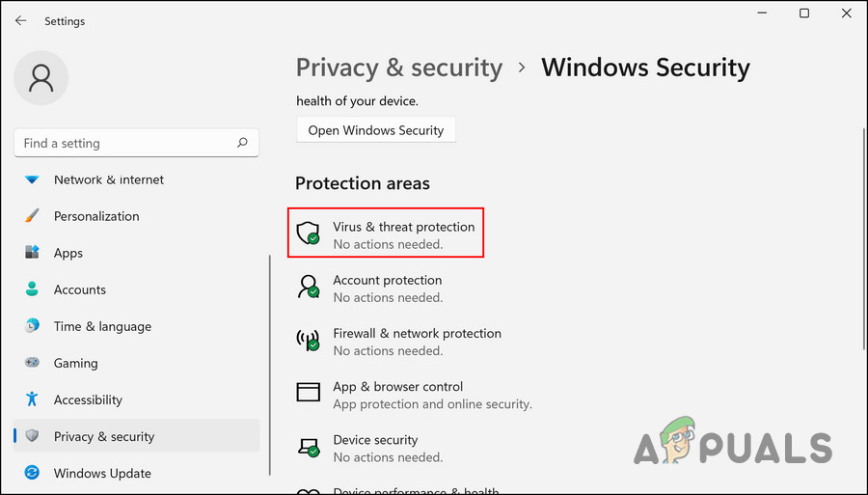Viewport: 868px width, 495px height.
Task: Click the Gaming controller icon in sidebar
Action: pos(32,363)
